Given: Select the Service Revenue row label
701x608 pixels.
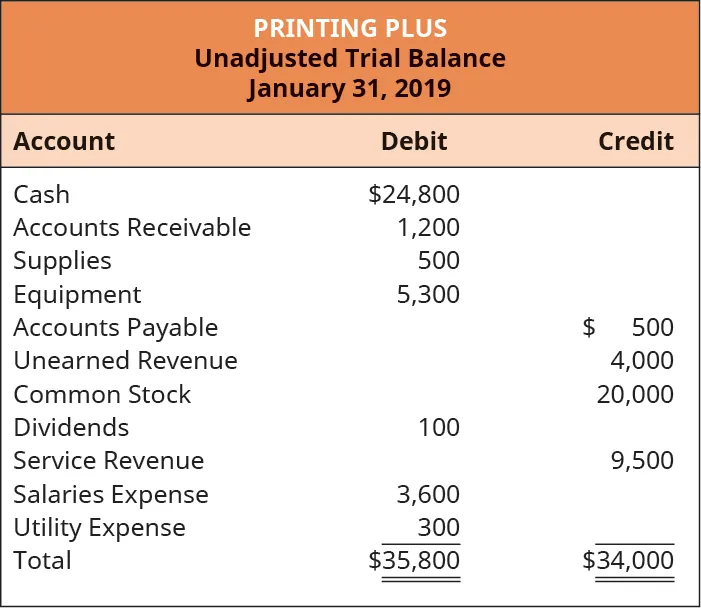Looking at the screenshot, I should click(108, 461).
